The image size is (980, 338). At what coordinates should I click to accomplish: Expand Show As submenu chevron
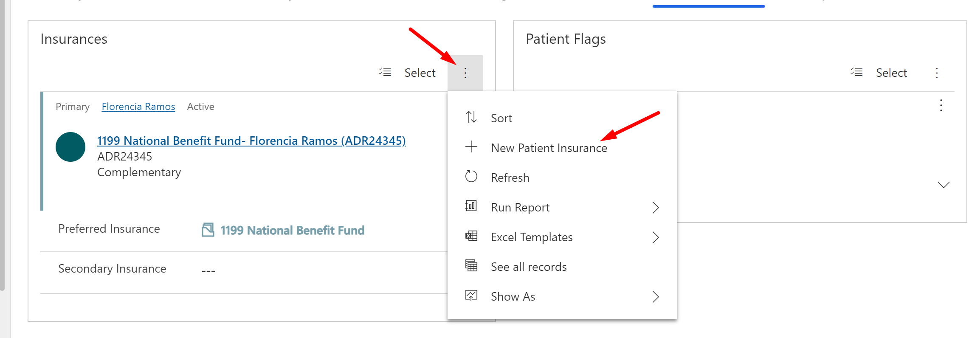tap(656, 297)
